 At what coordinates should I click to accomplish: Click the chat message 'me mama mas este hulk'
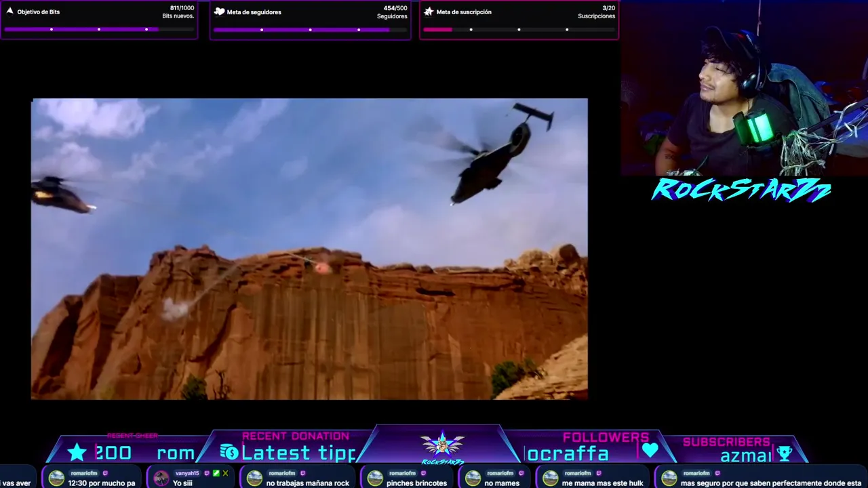[x=603, y=483]
